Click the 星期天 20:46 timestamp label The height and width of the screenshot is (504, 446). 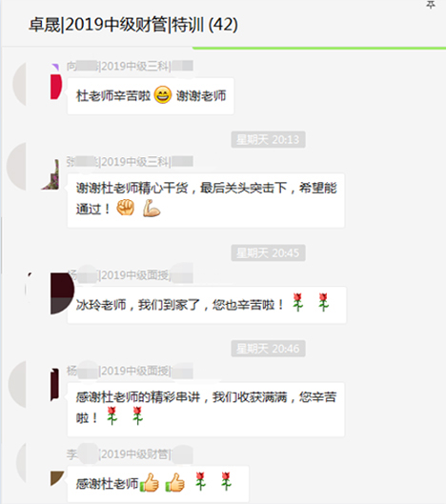[x=268, y=349]
